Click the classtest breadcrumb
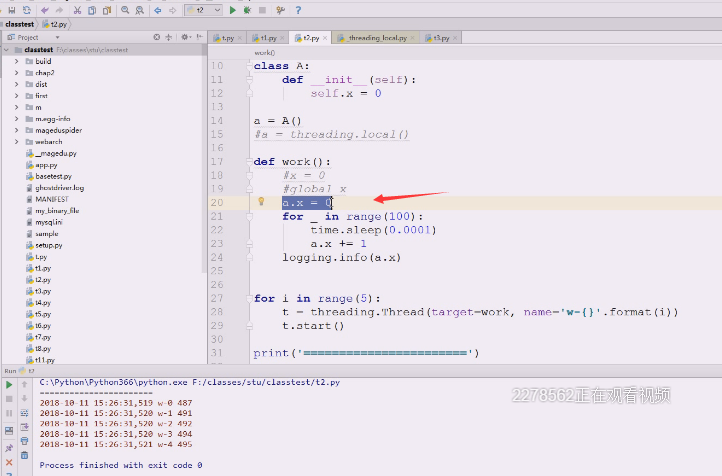722x476 pixels. (x=19, y=24)
